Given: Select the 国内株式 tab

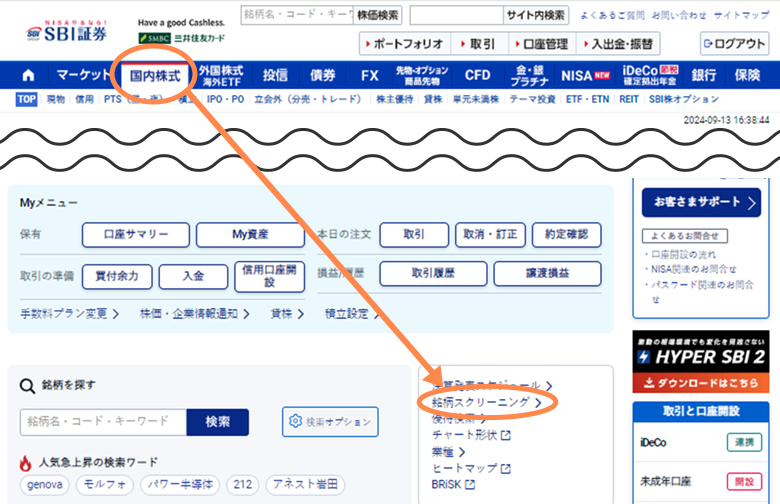Looking at the screenshot, I should click(x=155, y=75).
